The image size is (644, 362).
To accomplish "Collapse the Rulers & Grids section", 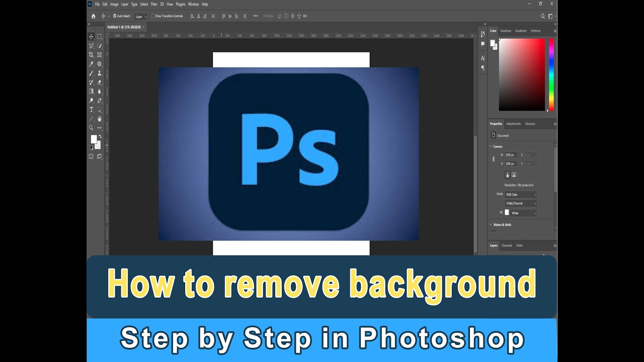I will (491, 225).
